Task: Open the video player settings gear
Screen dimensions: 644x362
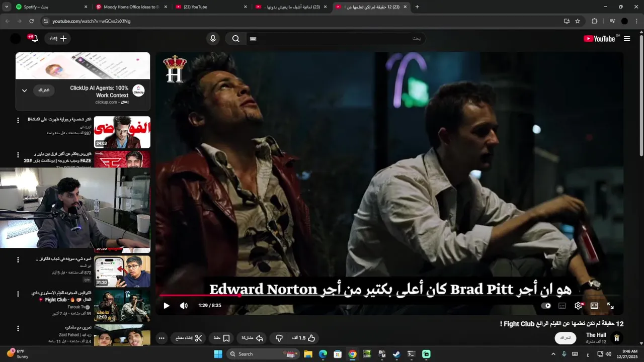Action: tap(579, 306)
